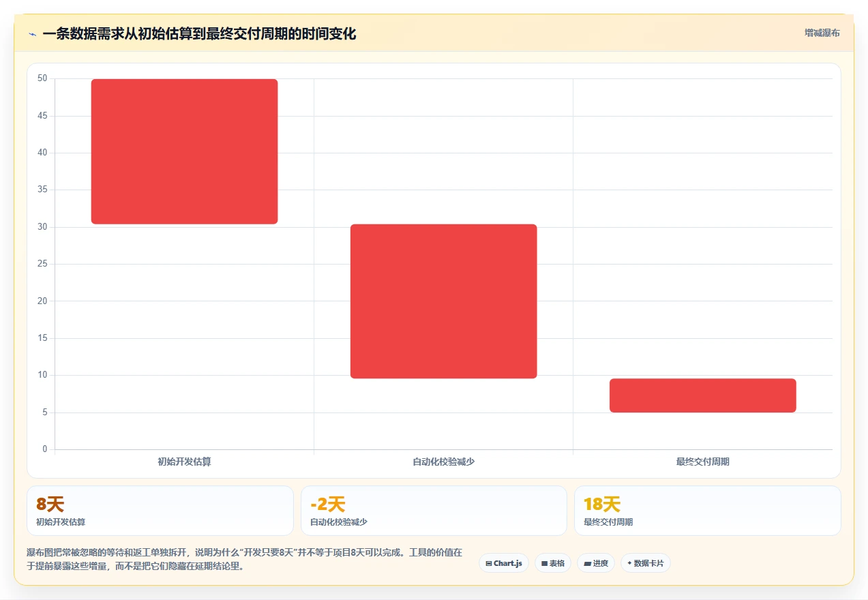Click the chart title about 数据需求 time change
868x600 pixels.
199,33
